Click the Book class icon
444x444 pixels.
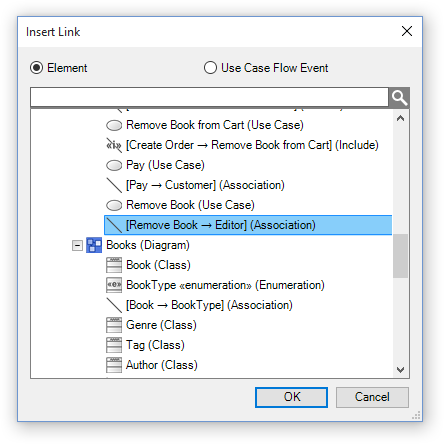pyautogui.click(x=114, y=265)
